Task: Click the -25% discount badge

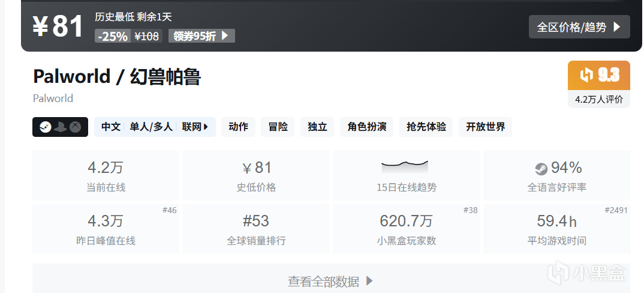Action: 113,36
